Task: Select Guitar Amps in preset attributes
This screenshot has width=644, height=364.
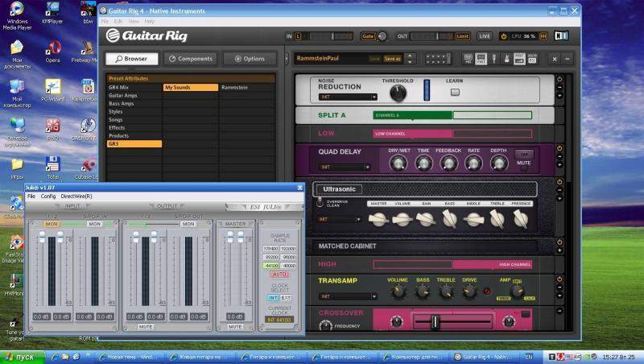Action: tap(123, 95)
